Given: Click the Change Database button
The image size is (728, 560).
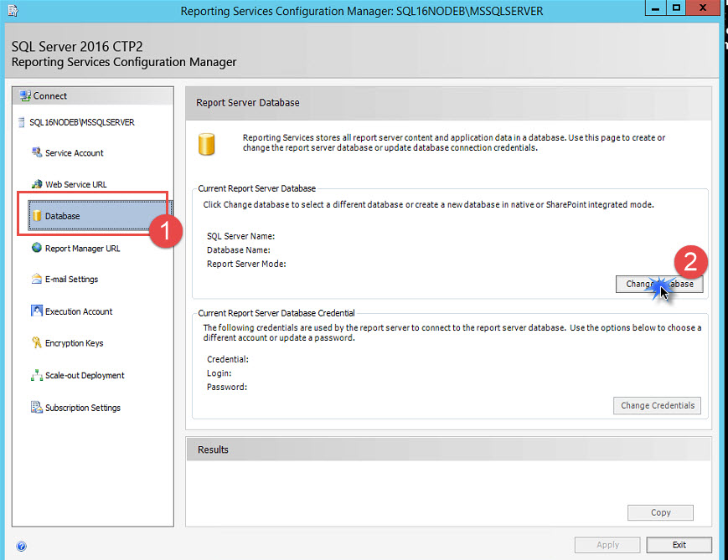Looking at the screenshot, I should (659, 284).
